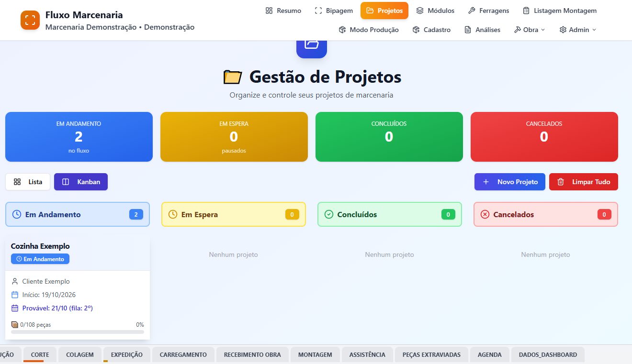Click the blue Em Andamento summary card
This screenshot has height=364, width=632.
79,137
